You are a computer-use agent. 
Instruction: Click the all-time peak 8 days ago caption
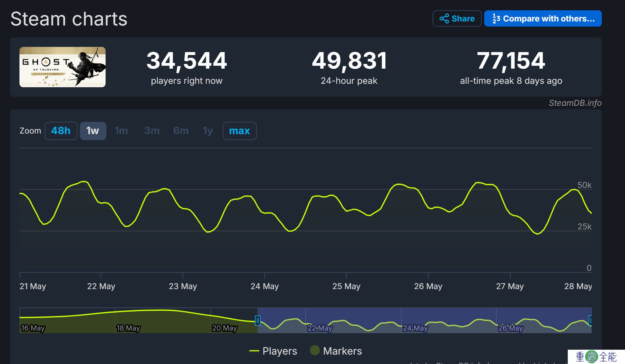[x=511, y=81]
